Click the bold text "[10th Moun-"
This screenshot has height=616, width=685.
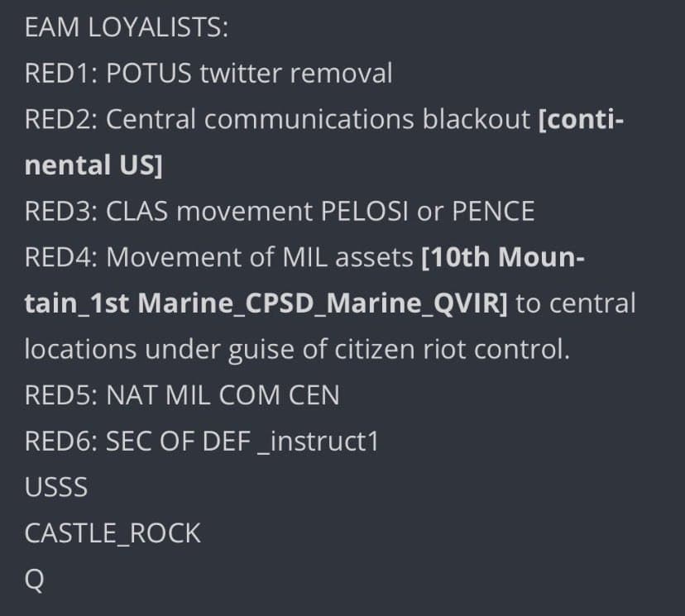tap(503, 257)
